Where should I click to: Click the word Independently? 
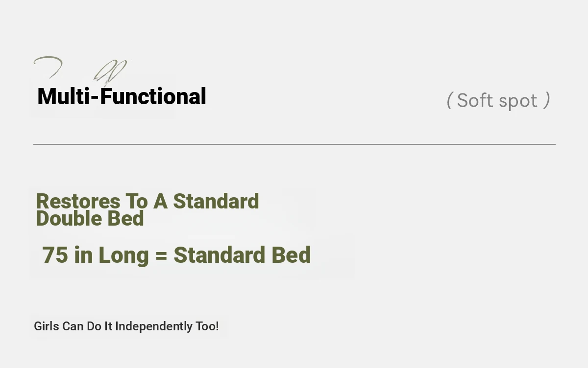click(154, 326)
